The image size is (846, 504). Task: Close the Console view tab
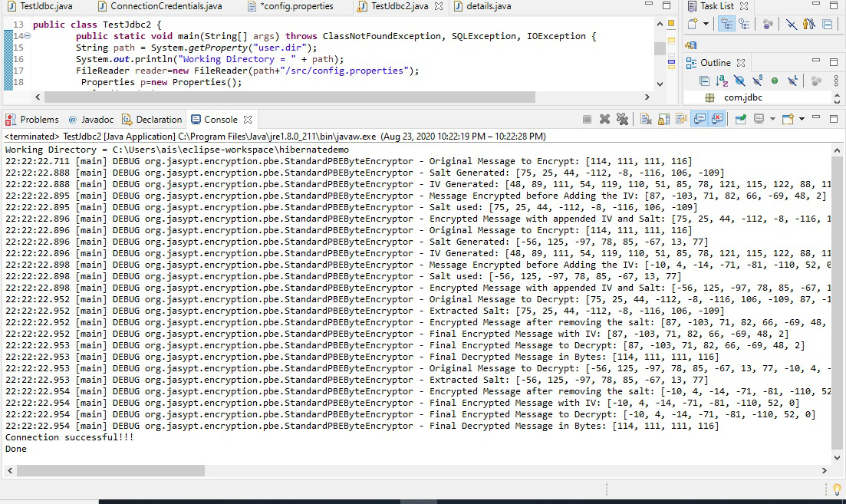point(248,120)
